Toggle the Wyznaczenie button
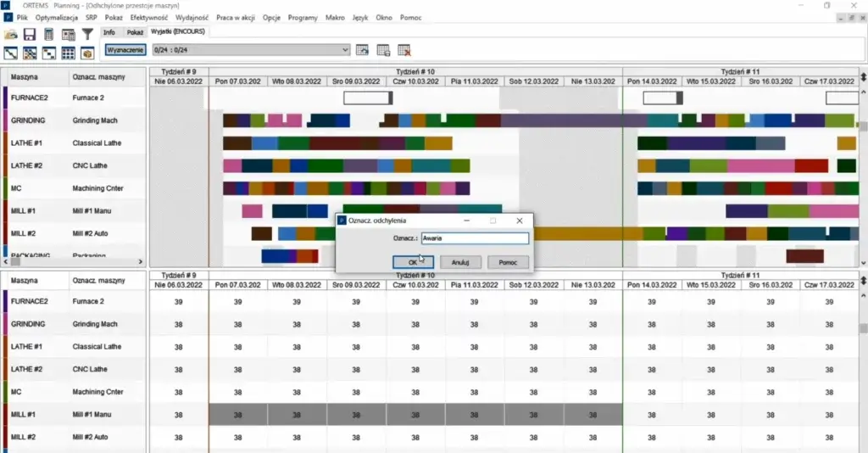 tap(125, 50)
